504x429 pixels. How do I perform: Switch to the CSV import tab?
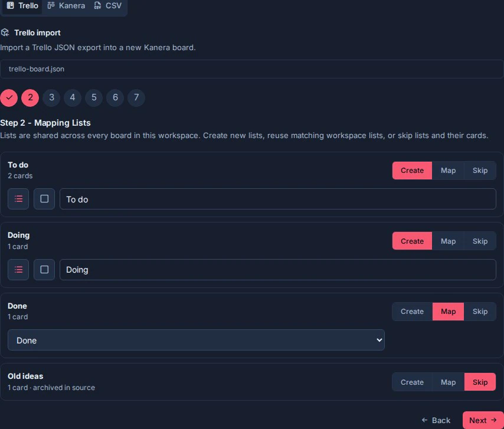(x=107, y=6)
